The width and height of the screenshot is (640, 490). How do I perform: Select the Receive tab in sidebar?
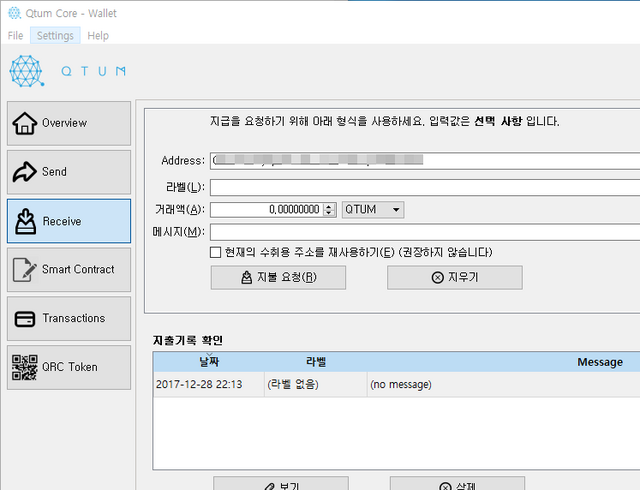(x=69, y=221)
